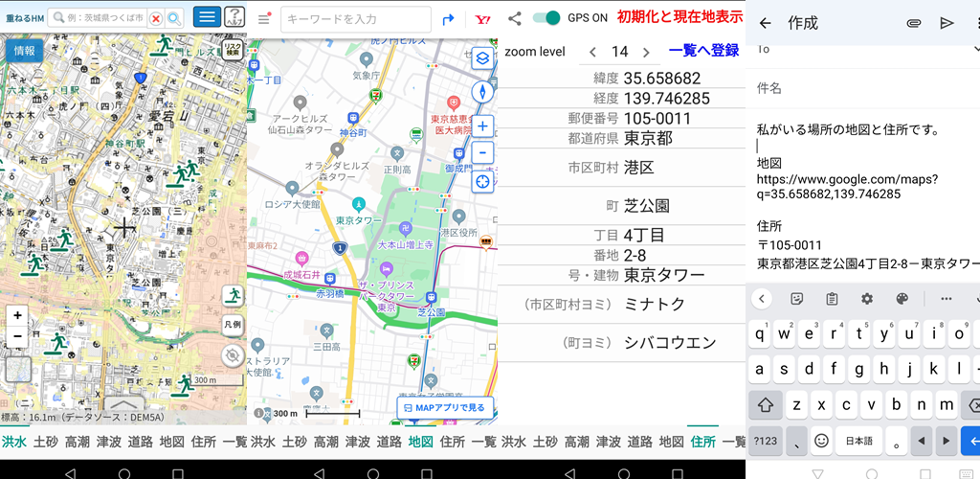Open the red Y! Yahoo icon
The image size is (980, 479).
tap(482, 19)
